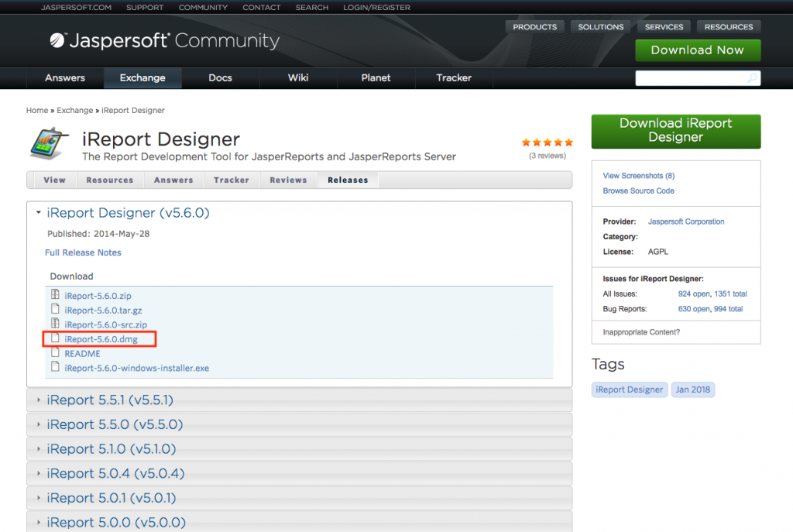Select Exchange in main navigation bar
This screenshot has height=532, width=793.
142,78
